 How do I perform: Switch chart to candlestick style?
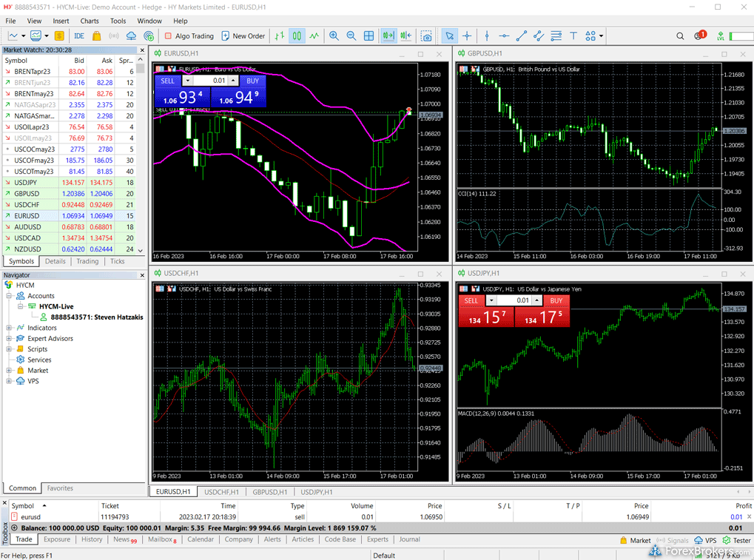point(297,36)
